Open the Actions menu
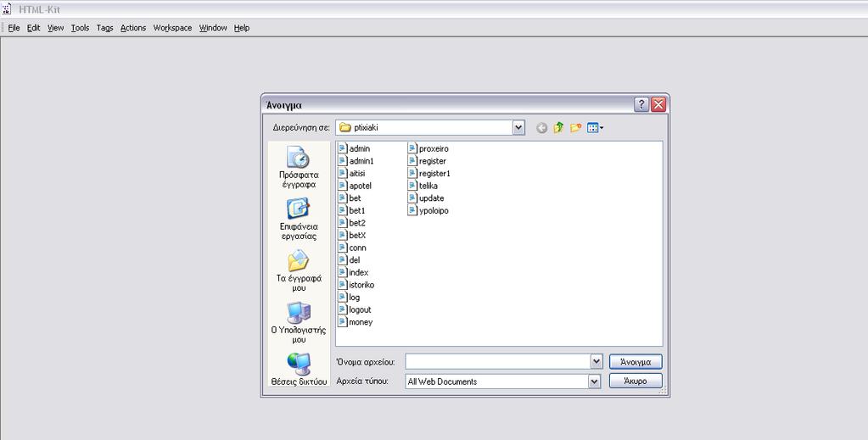Image resolution: width=868 pixels, height=440 pixels. [133, 28]
